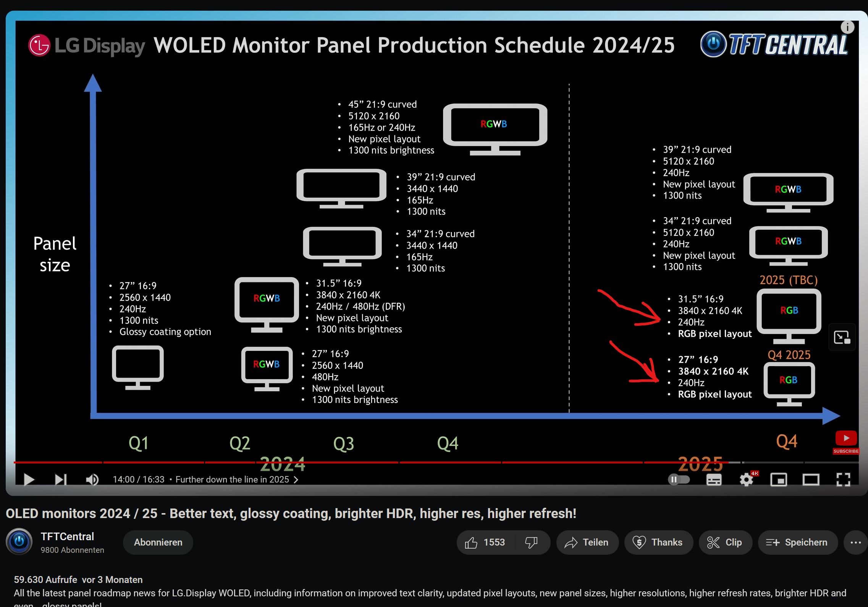Open miniplayer mode

click(x=779, y=479)
